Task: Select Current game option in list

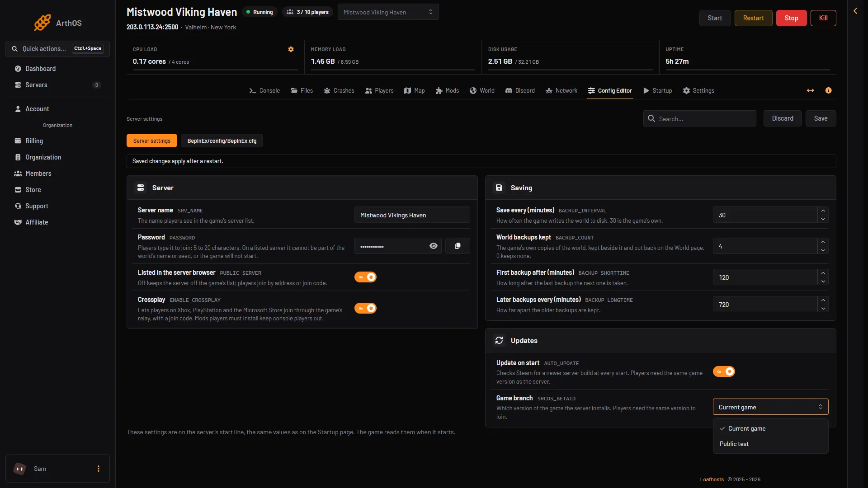Action: [770, 428]
